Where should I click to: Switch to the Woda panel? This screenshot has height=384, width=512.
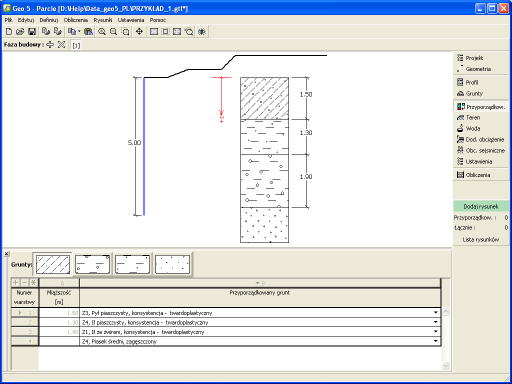pyautogui.click(x=473, y=128)
